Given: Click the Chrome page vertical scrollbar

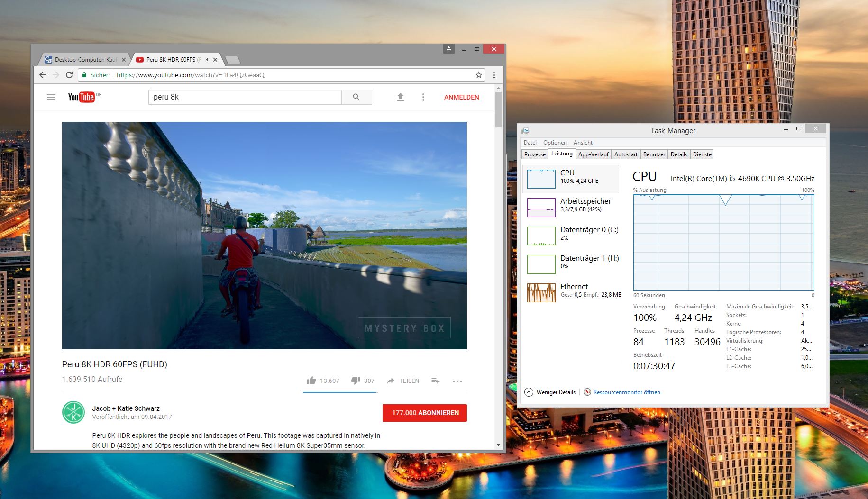Looking at the screenshot, I should tap(498, 110).
